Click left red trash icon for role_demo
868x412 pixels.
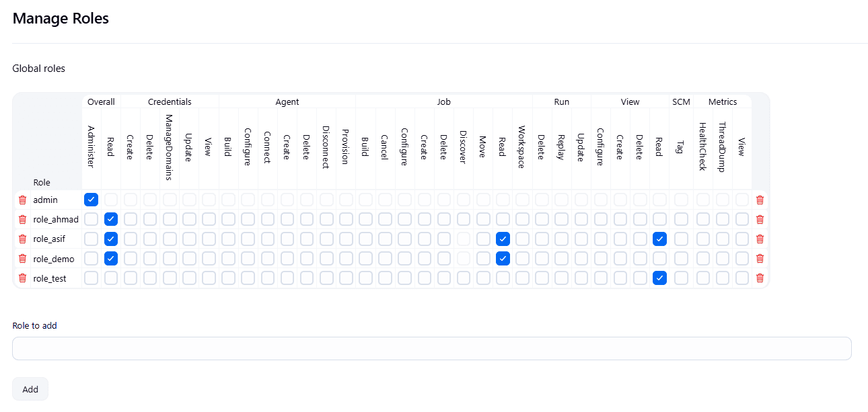(x=22, y=258)
